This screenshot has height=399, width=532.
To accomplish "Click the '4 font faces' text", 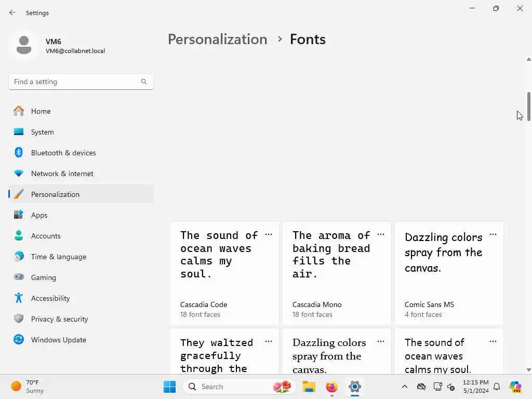I will point(423,314).
